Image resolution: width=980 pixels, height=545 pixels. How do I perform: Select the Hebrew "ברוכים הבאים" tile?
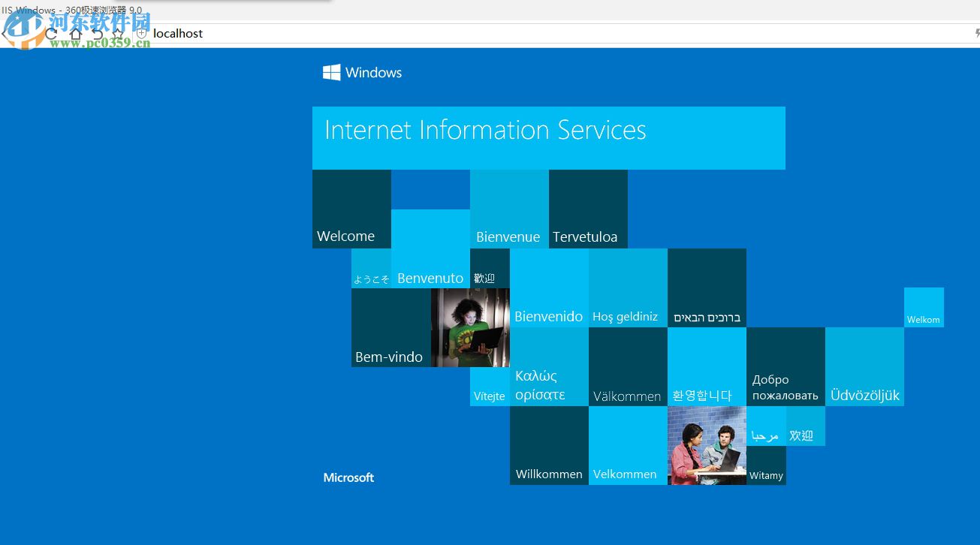(707, 288)
